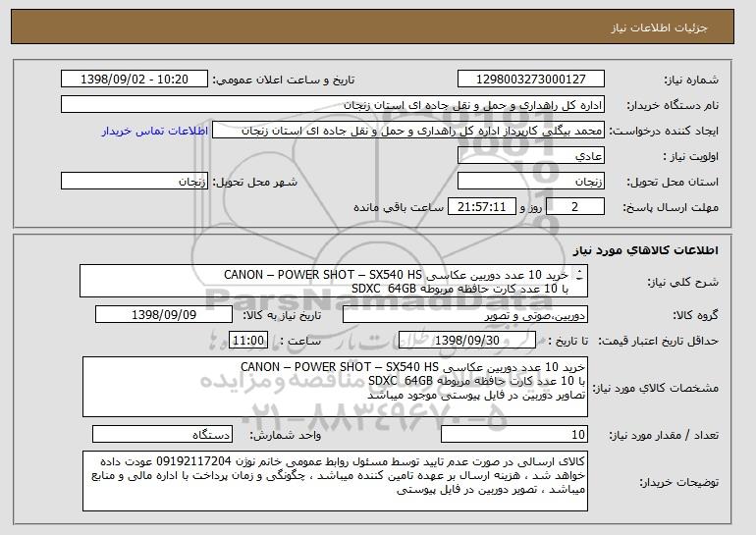Click the ایجاد کننده درخواست label
The height and width of the screenshot is (535, 756).
(x=664, y=131)
